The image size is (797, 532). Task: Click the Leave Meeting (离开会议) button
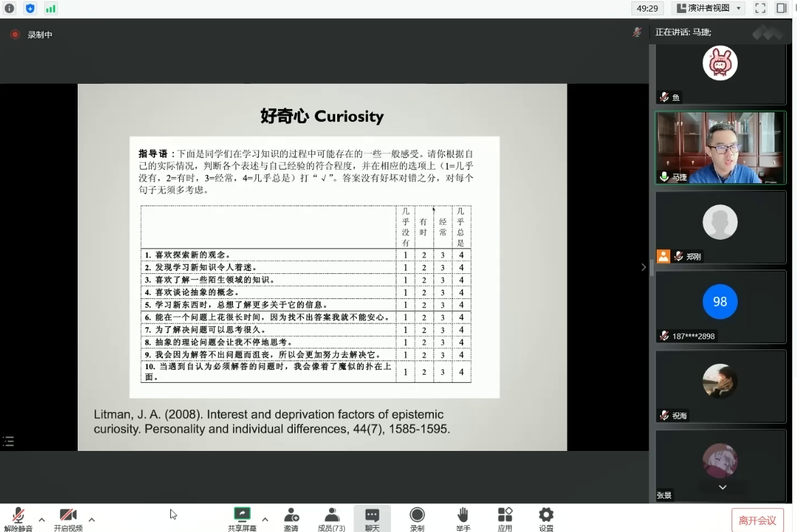tap(757, 520)
